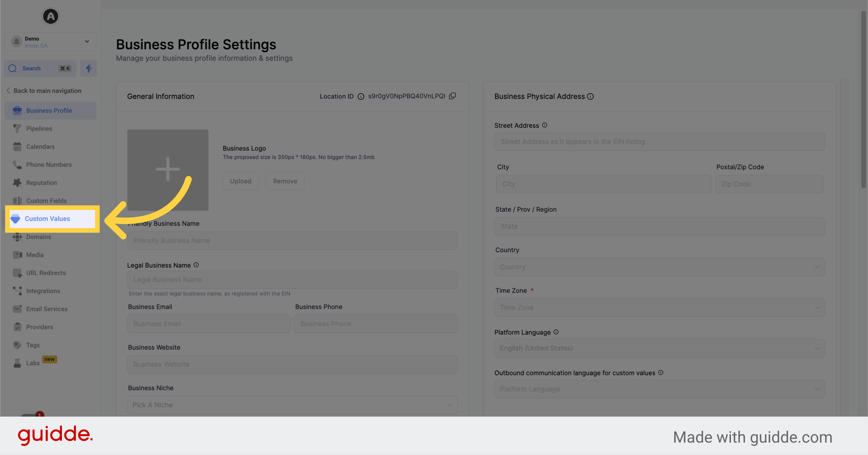868x455 pixels.
Task: Focus the Friendly Business Name field
Action: [292, 240]
